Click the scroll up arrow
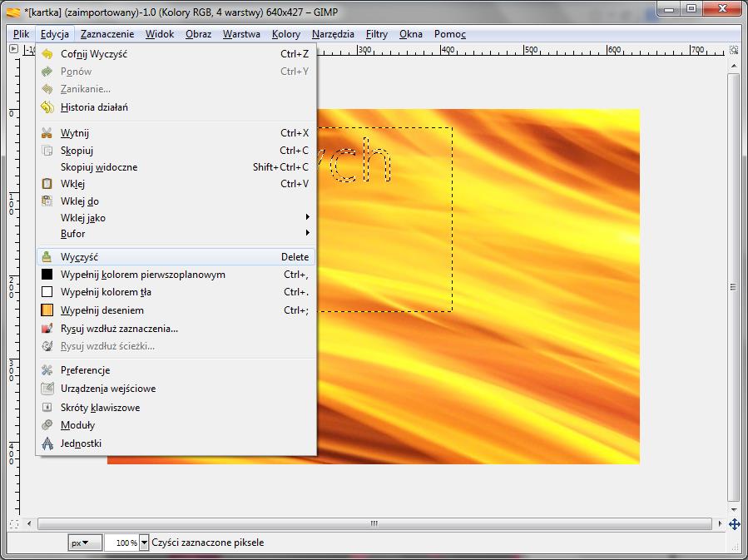This screenshot has height=560, width=748. 734,65
